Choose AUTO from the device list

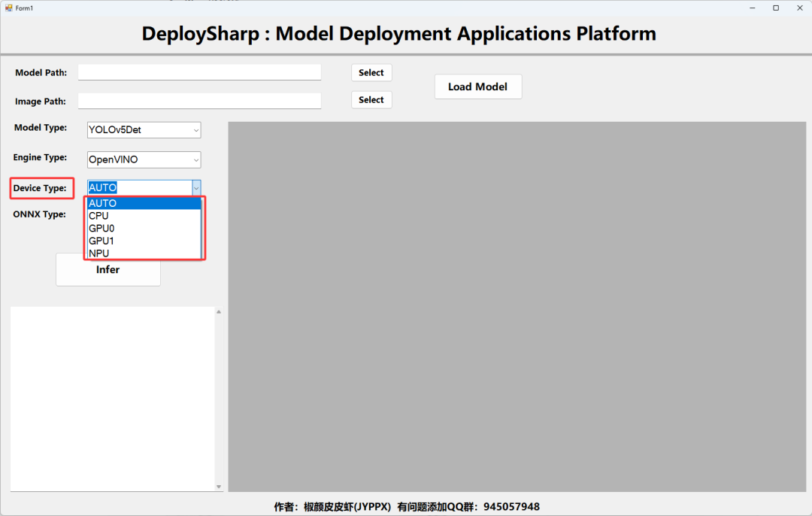coord(144,203)
